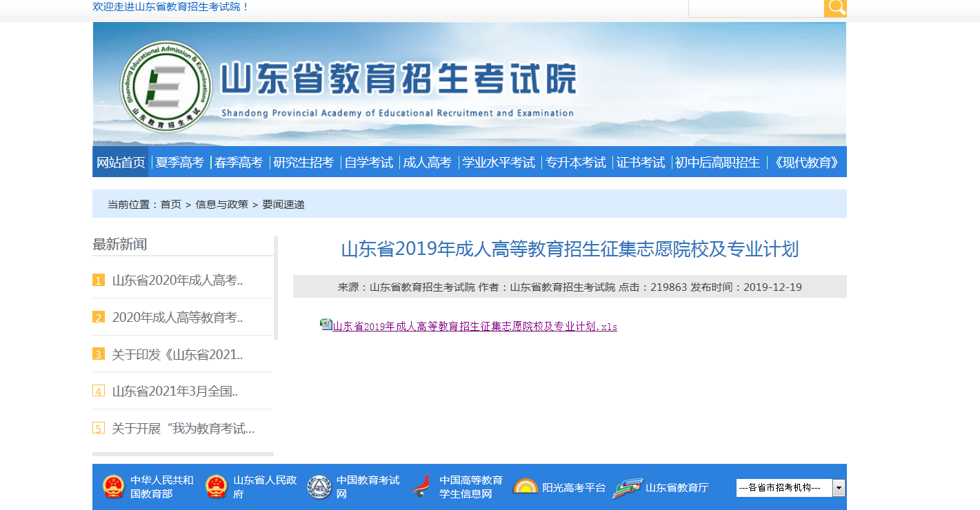Click the Shandong Education Department icon
Image resolution: width=980 pixels, height=510 pixels.
tap(627, 487)
